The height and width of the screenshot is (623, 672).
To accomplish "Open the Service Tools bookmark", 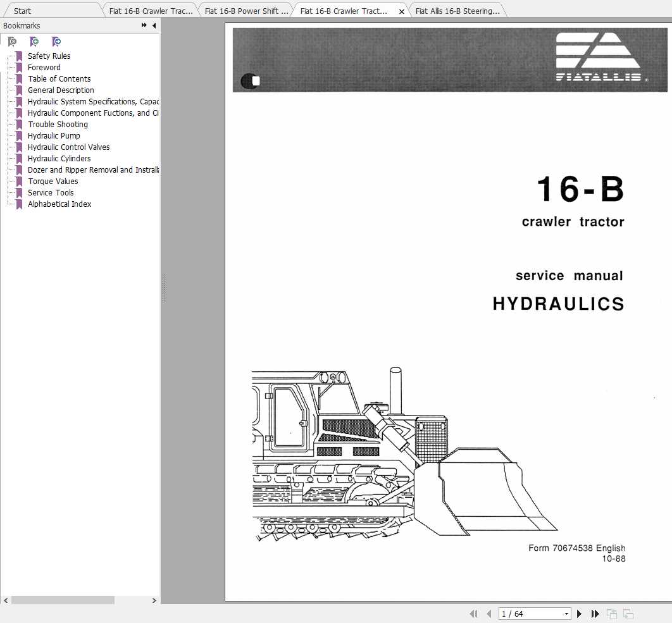I will point(51,193).
